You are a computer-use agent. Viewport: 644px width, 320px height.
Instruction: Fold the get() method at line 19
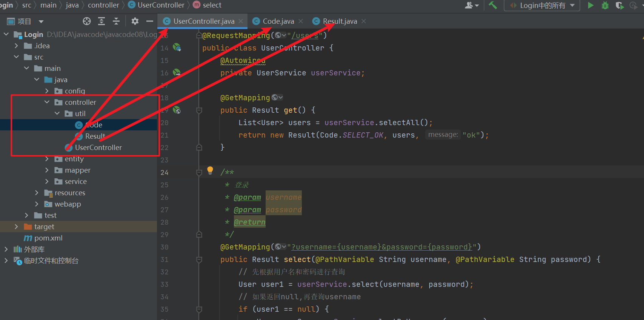(x=199, y=110)
